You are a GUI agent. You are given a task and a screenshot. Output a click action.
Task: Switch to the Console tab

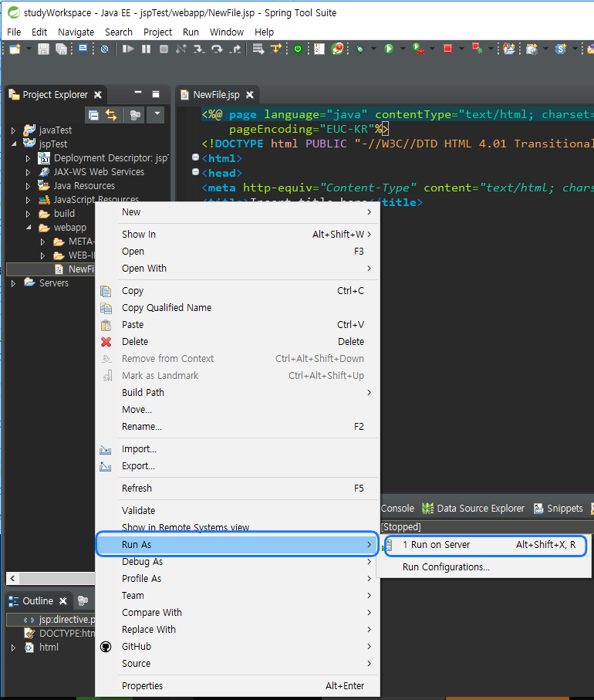[397, 509]
